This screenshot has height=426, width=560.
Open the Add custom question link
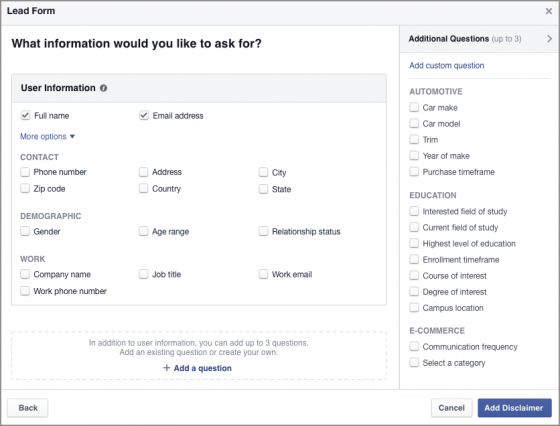(446, 66)
